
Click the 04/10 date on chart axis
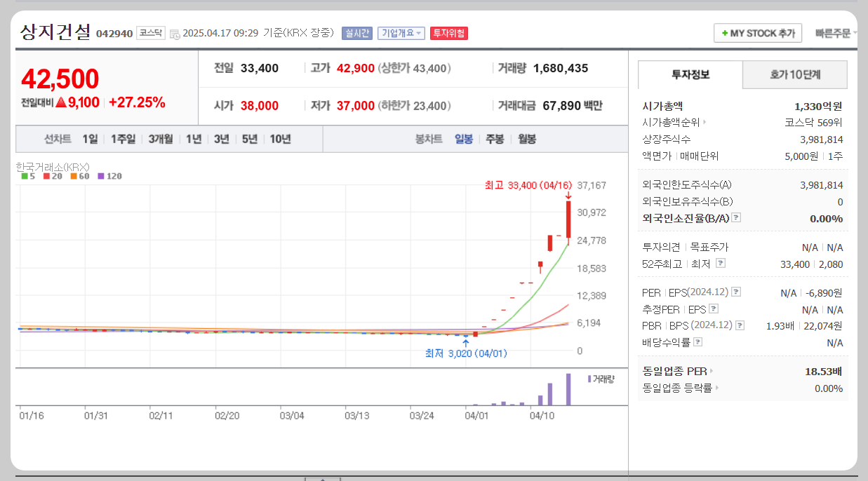541,415
